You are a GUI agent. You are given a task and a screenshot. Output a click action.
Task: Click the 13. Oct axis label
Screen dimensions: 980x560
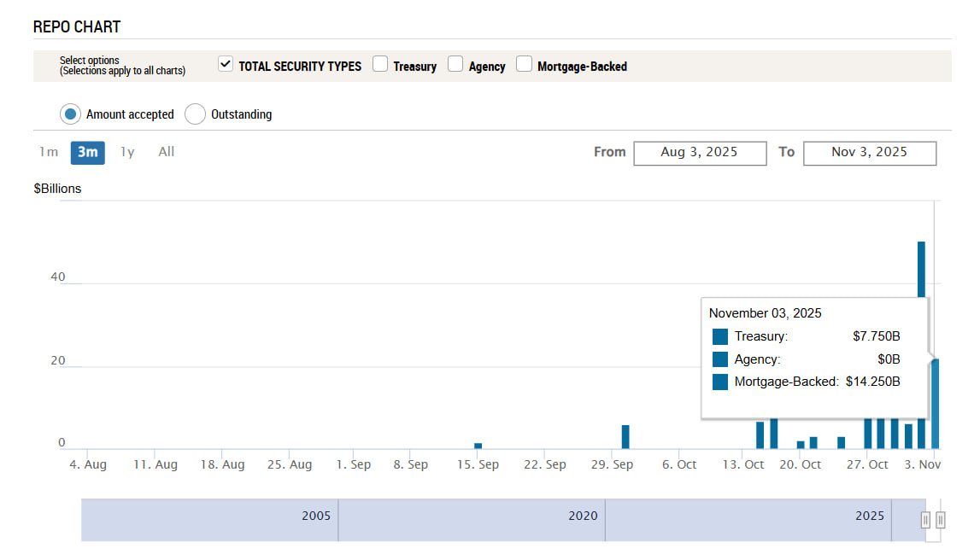(x=743, y=464)
